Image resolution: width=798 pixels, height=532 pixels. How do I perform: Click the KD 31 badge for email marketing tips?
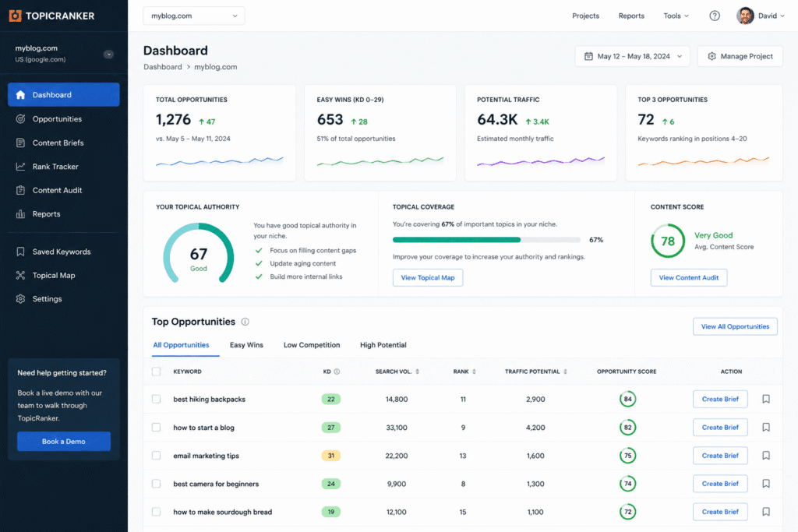tap(330, 456)
